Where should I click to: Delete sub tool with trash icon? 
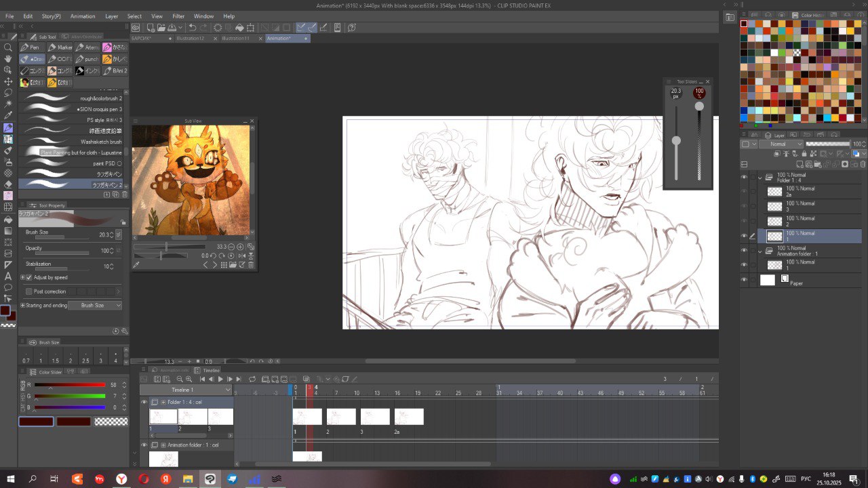(124, 195)
